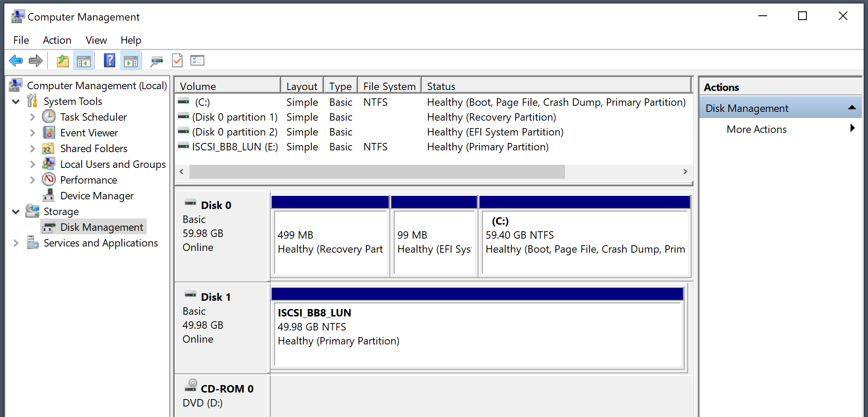Collapse the Storage tree node
868x417 pixels.
pos(16,212)
